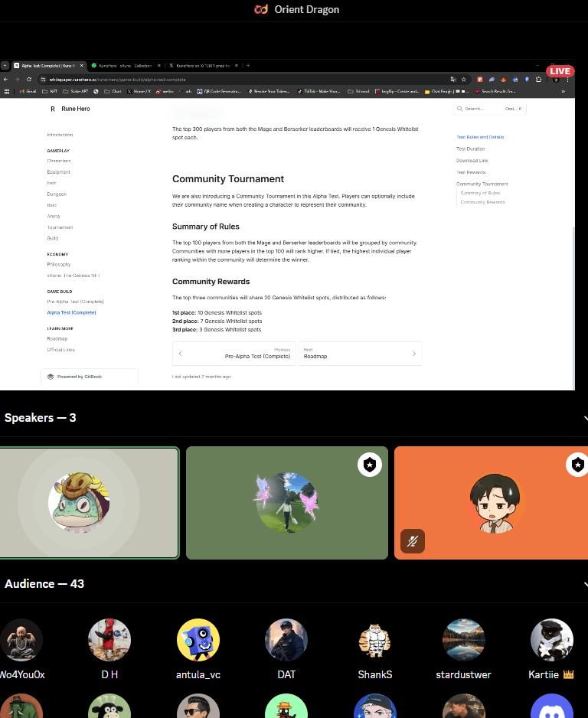The height and width of the screenshot is (718, 588).
Task: Open D H audience member profile
Action: click(x=109, y=649)
